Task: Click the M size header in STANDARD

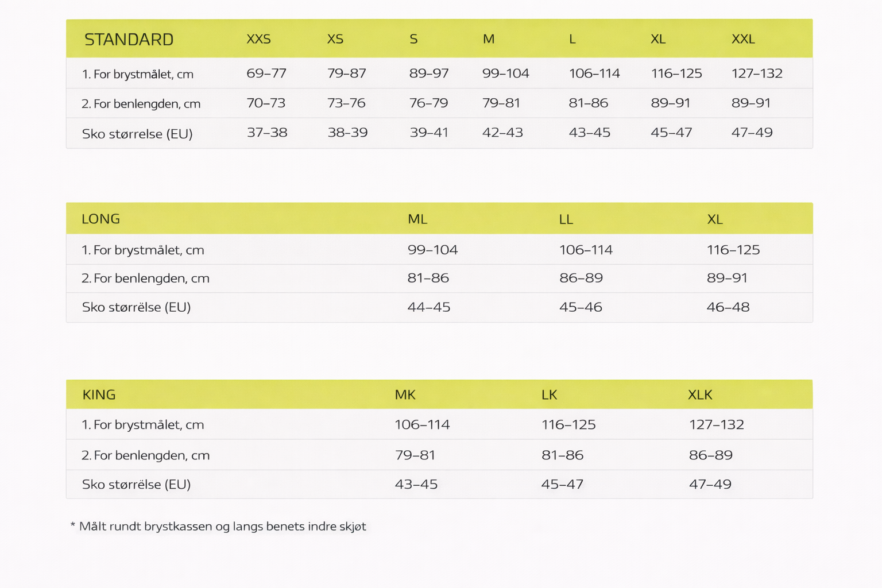Action: 489,39
